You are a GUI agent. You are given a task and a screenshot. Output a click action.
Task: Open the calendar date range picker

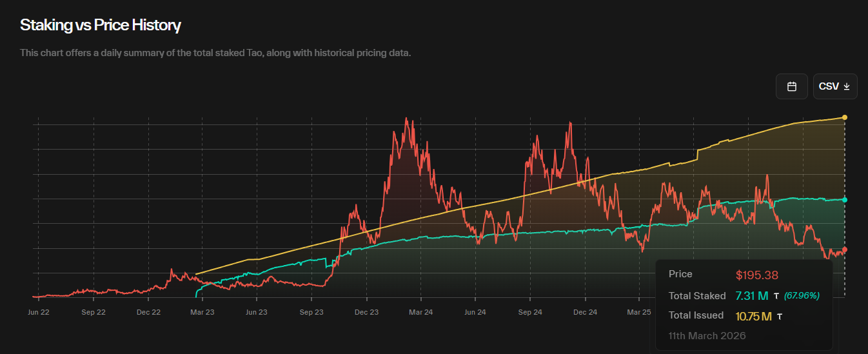(791, 86)
